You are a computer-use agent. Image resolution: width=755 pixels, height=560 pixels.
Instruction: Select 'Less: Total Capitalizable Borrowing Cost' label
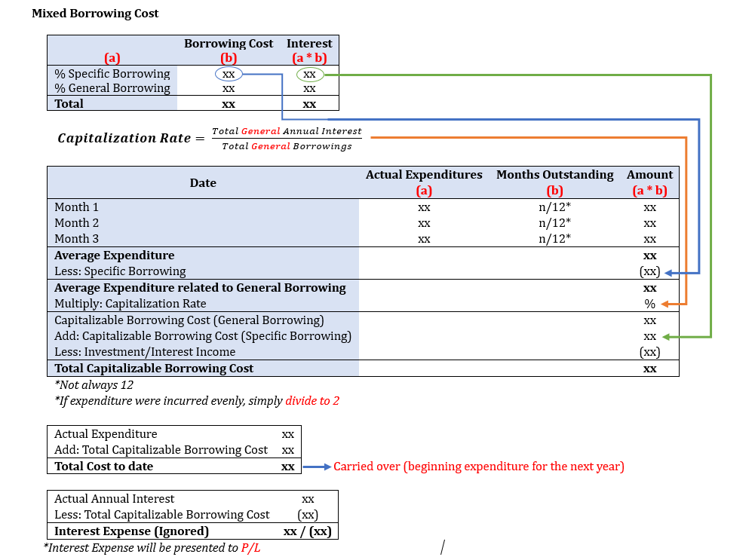coord(161,515)
